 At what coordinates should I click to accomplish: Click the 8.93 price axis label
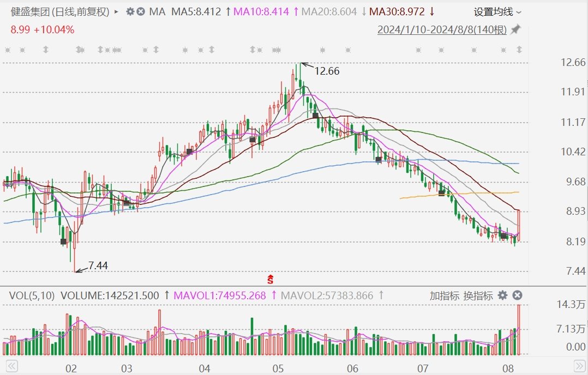click(x=575, y=211)
